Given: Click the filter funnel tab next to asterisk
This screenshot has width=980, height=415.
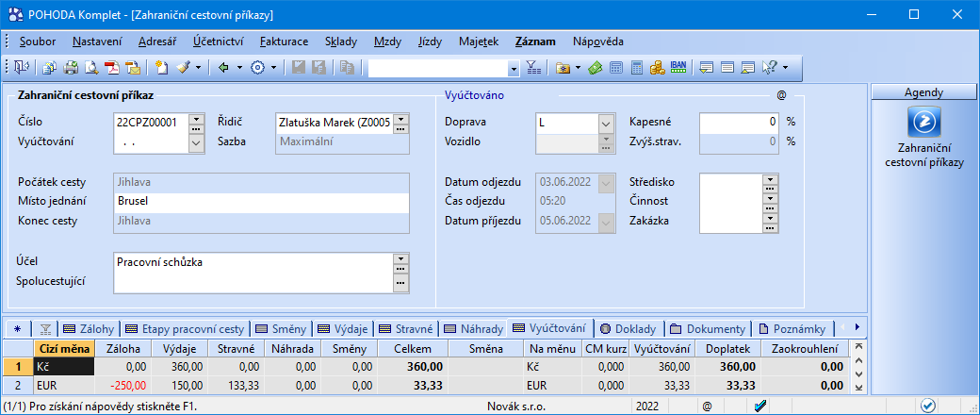Looking at the screenshot, I should click(44, 328).
